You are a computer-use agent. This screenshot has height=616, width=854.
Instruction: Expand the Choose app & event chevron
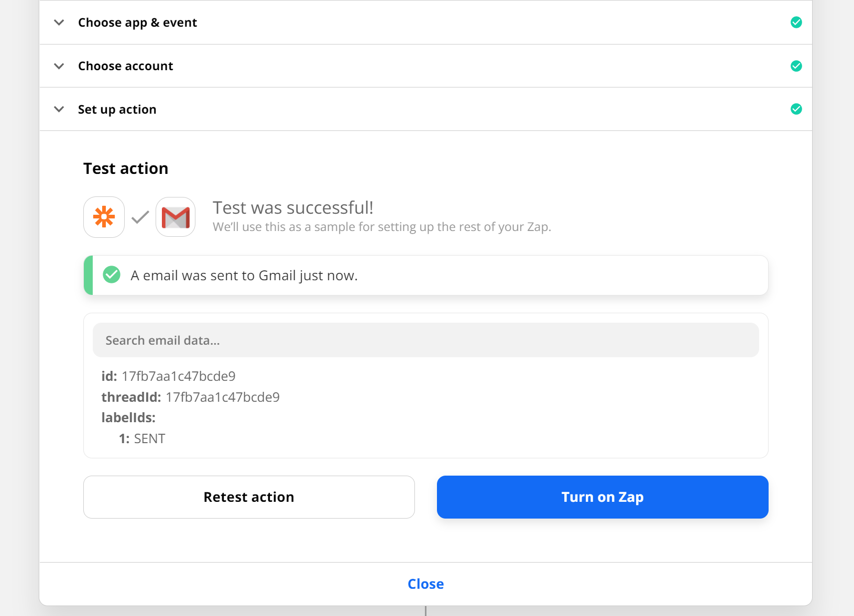click(x=59, y=23)
